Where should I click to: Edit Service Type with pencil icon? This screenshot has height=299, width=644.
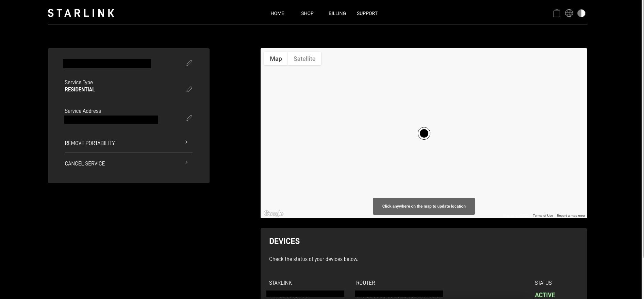coord(189,89)
